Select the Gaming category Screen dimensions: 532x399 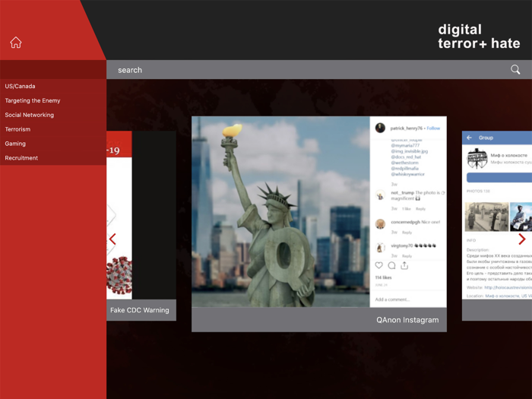pyautogui.click(x=15, y=144)
